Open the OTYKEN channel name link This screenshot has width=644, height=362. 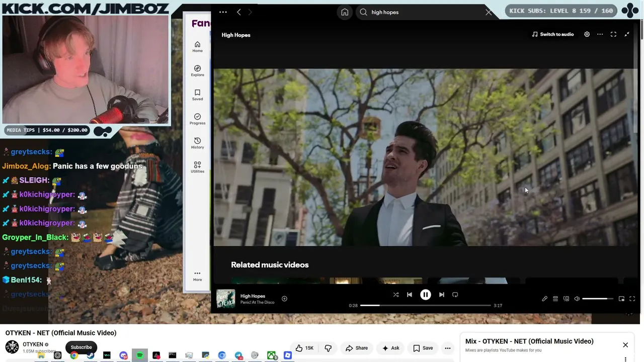[33, 344]
